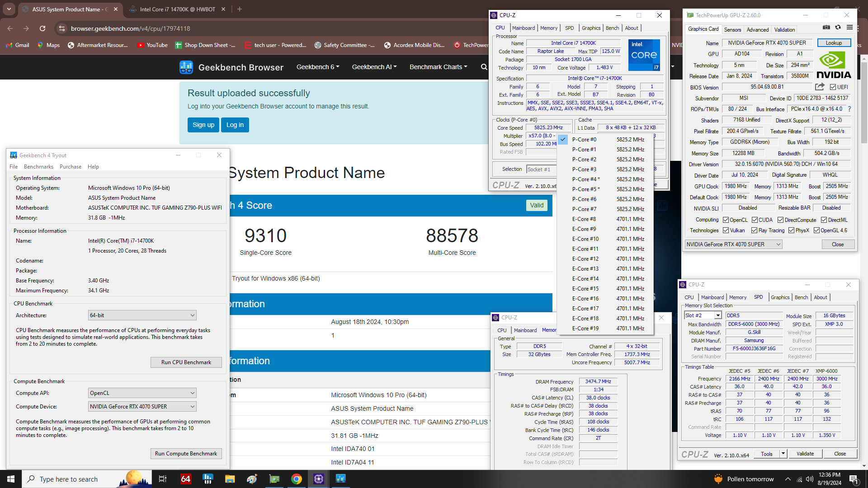Open the Mainboard tab in top CPU-Z window
This screenshot has height=488, width=868.
pos(524,28)
